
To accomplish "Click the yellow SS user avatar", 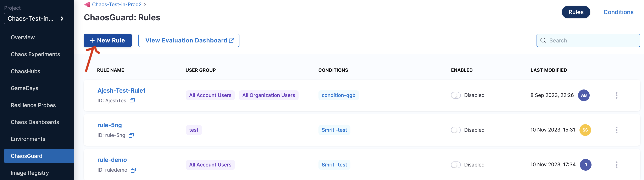I will click(x=585, y=130).
